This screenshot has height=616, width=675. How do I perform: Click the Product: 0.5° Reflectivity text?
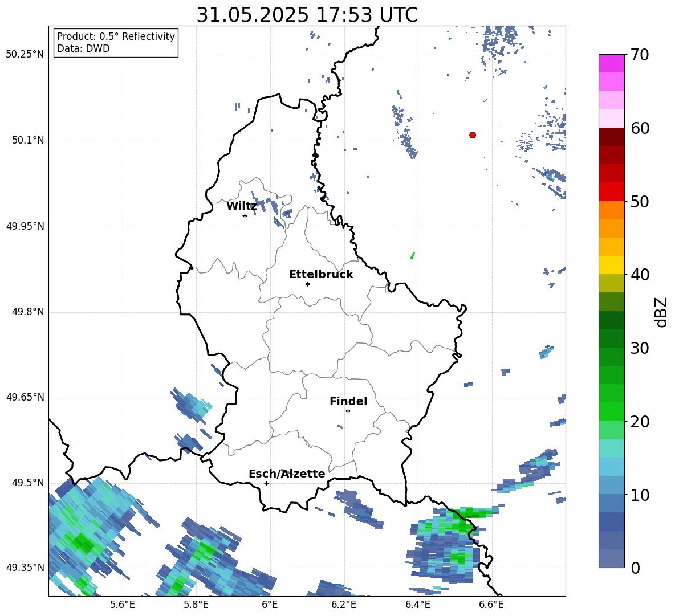point(116,36)
